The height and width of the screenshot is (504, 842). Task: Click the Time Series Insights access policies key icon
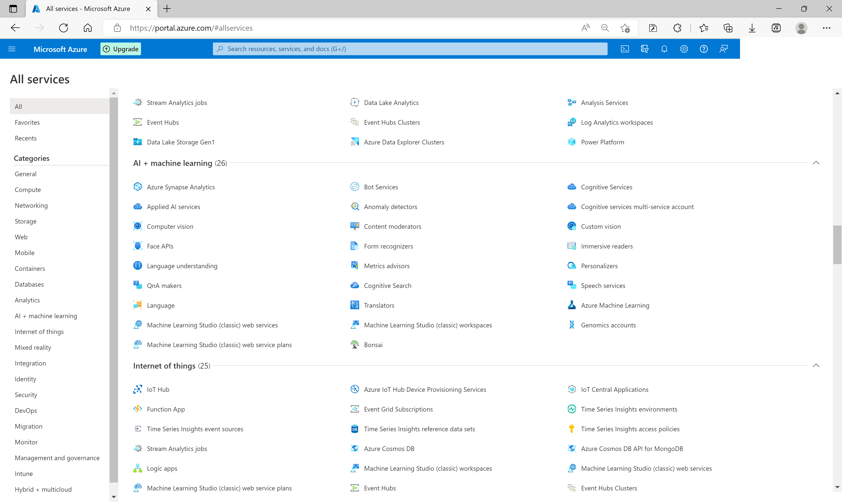click(x=571, y=429)
